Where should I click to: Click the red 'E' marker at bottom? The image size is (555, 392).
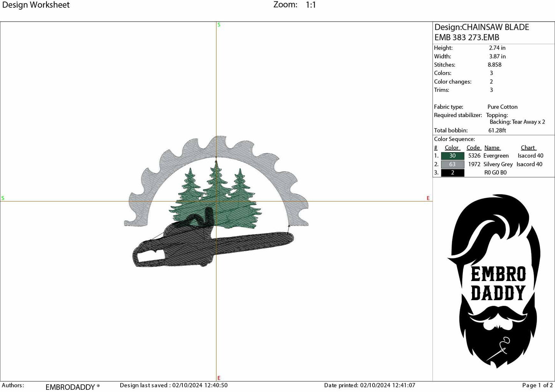pos(219,378)
